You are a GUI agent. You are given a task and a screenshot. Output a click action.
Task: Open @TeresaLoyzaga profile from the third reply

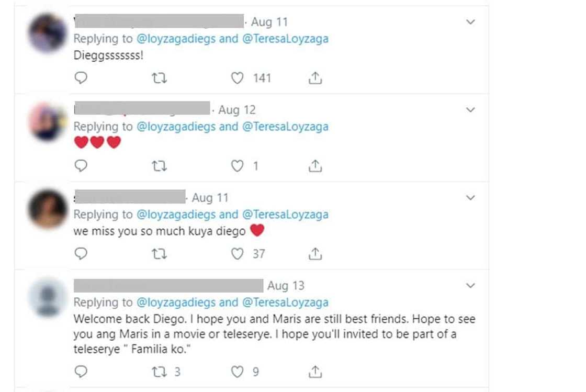click(x=286, y=215)
